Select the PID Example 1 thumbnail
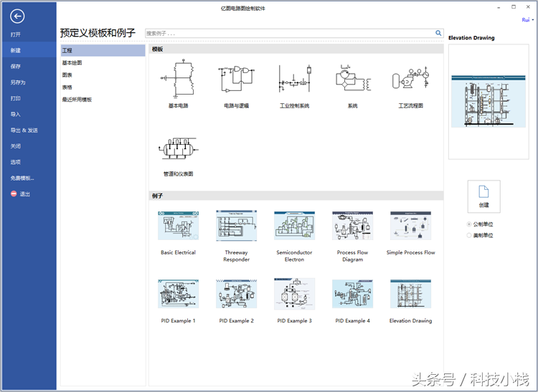Viewport: 538px width, 392px height. [x=178, y=294]
